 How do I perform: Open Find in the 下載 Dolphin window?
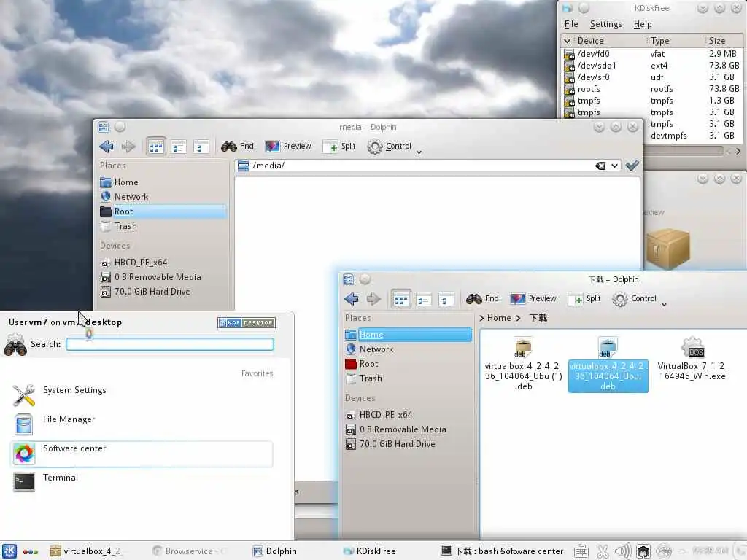pos(483,298)
